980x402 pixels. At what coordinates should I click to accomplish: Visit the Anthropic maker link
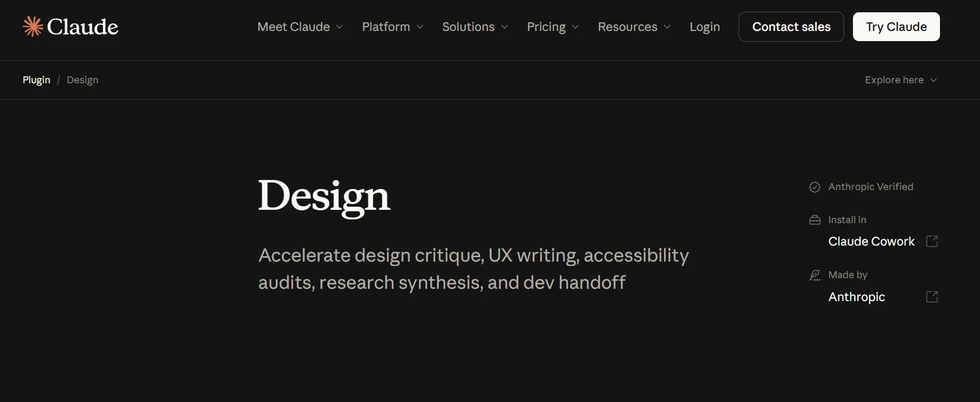pyautogui.click(x=856, y=297)
